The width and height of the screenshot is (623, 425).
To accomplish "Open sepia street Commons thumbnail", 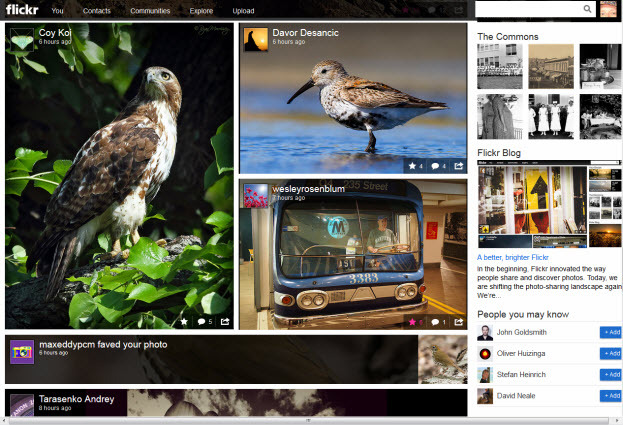I will [x=551, y=66].
